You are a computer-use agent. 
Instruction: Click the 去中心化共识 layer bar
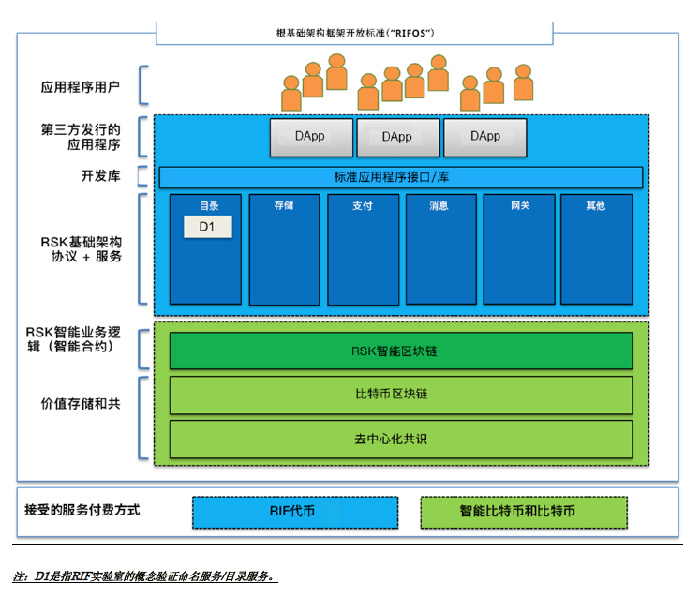pos(401,439)
